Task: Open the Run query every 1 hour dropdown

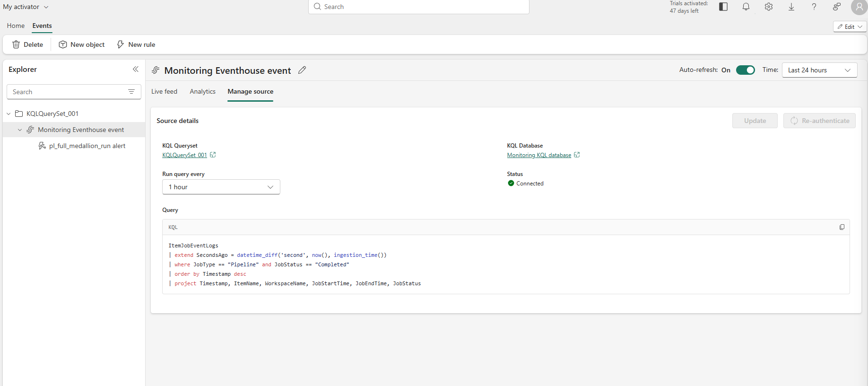Action: [221, 187]
